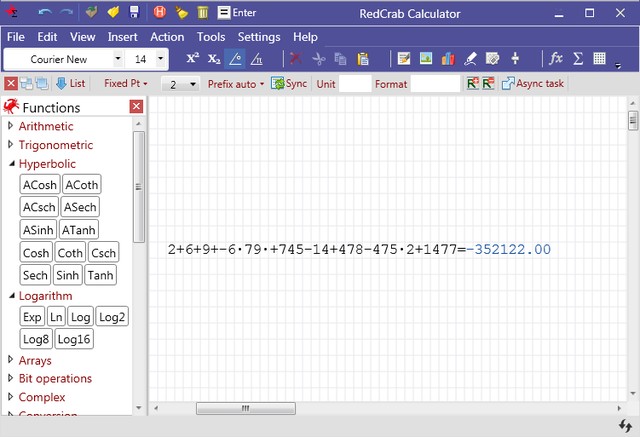Click the Sigma sum icon
Image resolution: width=640 pixels, height=437 pixels.
(x=577, y=59)
